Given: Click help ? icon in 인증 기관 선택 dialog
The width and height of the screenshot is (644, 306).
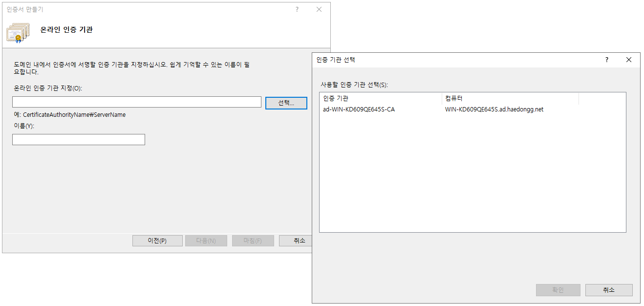Looking at the screenshot, I should [x=607, y=60].
